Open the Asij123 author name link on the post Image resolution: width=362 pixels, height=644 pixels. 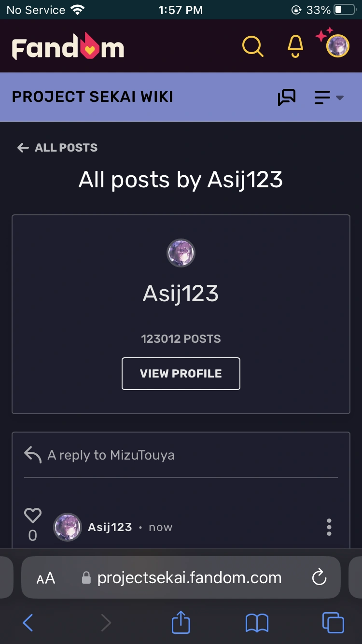110,527
